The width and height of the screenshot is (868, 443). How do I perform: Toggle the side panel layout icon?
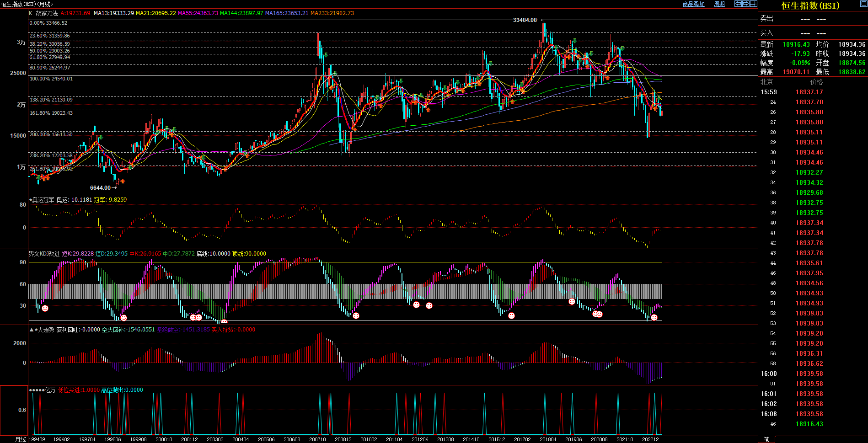(753, 4)
